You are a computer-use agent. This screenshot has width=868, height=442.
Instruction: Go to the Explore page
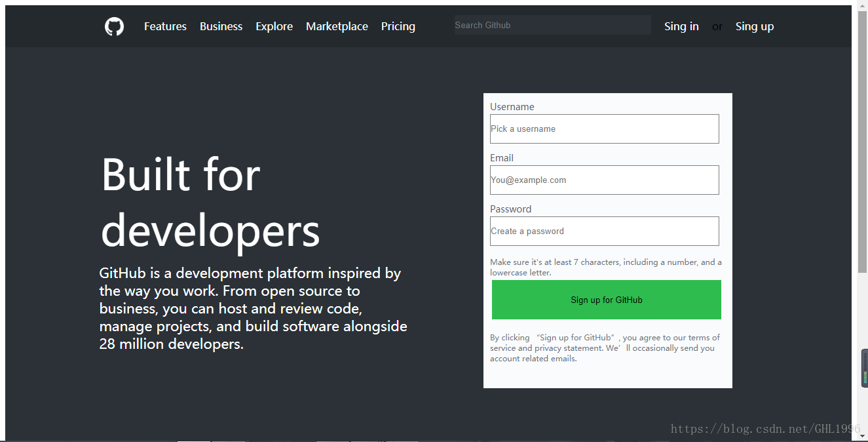pos(274,26)
